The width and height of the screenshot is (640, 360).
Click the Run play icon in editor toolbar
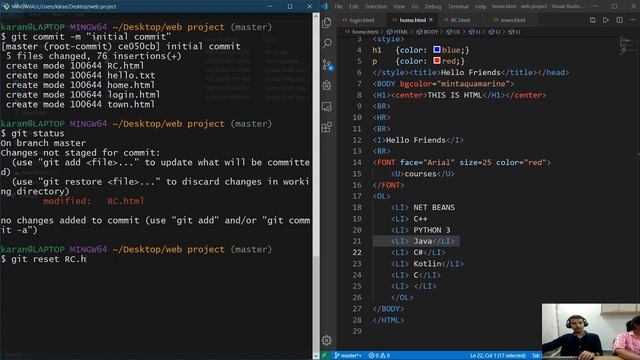pyautogui.click(x=606, y=20)
